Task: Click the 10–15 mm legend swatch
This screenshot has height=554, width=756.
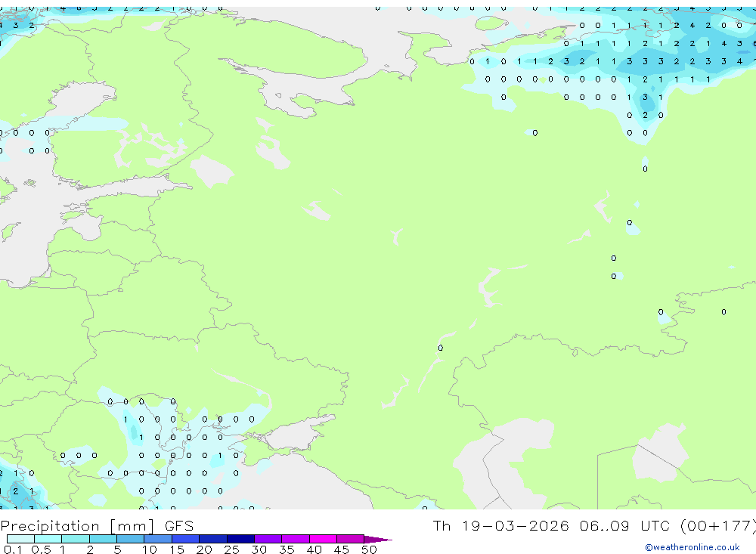Action: (158, 539)
